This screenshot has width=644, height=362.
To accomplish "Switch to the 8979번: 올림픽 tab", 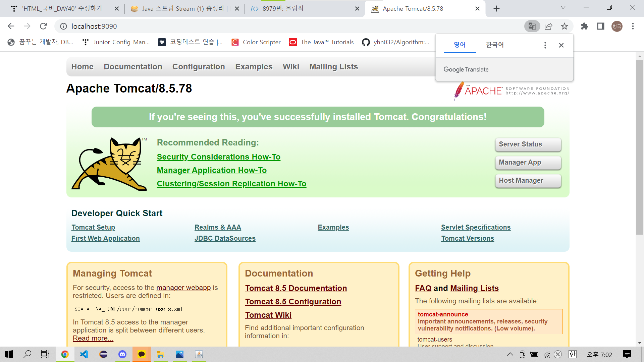I will (302, 9).
